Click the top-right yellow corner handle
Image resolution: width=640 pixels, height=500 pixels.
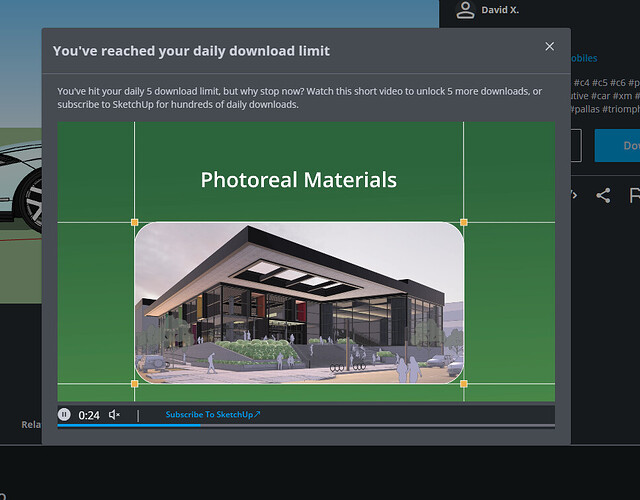point(463,222)
